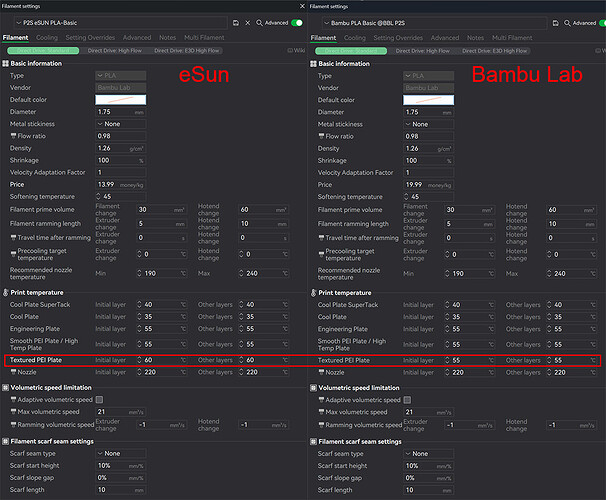Click Print temperature thermometer icon in Bambu window
606x500 pixels.
click(x=313, y=293)
